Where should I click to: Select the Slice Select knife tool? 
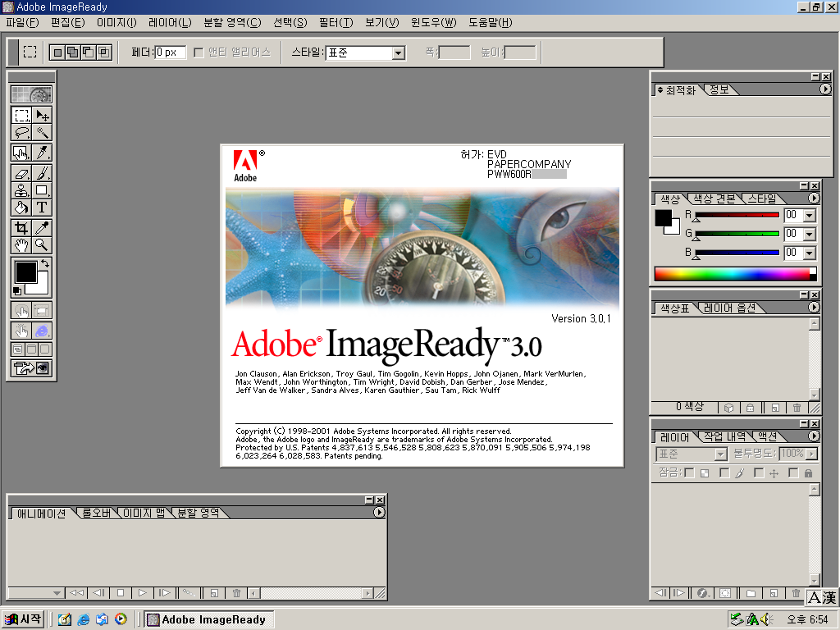click(42, 153)
